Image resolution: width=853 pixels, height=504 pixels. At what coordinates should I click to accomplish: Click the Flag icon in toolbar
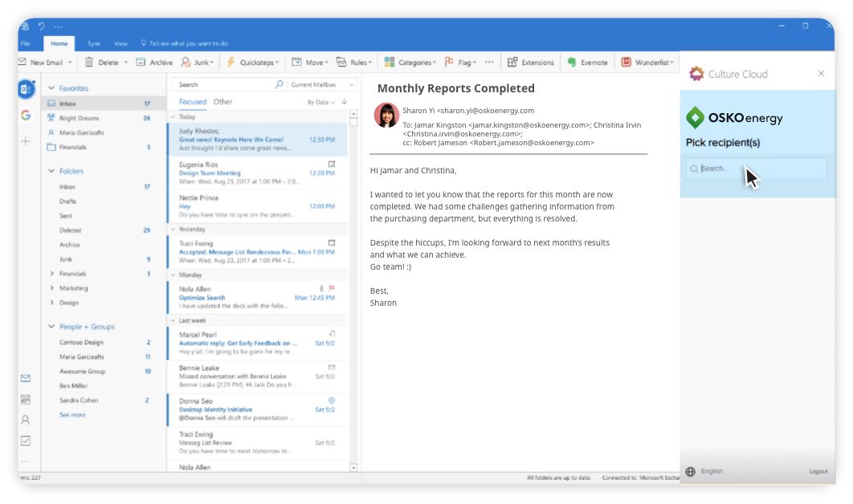pyautogui.click(x=449, y=62)
